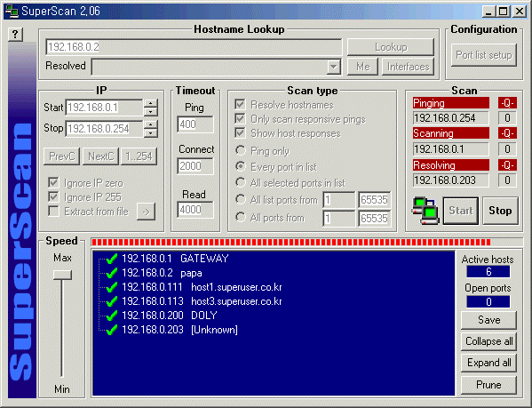Click the Me button

click(362, 67)
